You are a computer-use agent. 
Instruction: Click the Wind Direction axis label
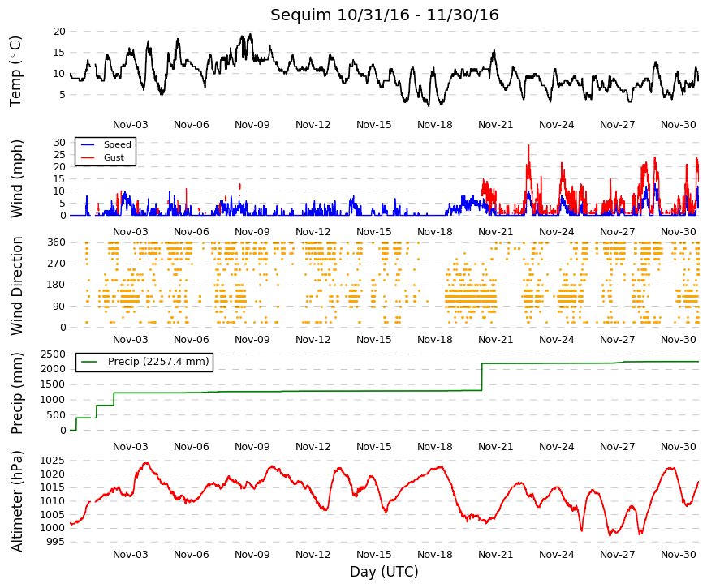point(16,285)
